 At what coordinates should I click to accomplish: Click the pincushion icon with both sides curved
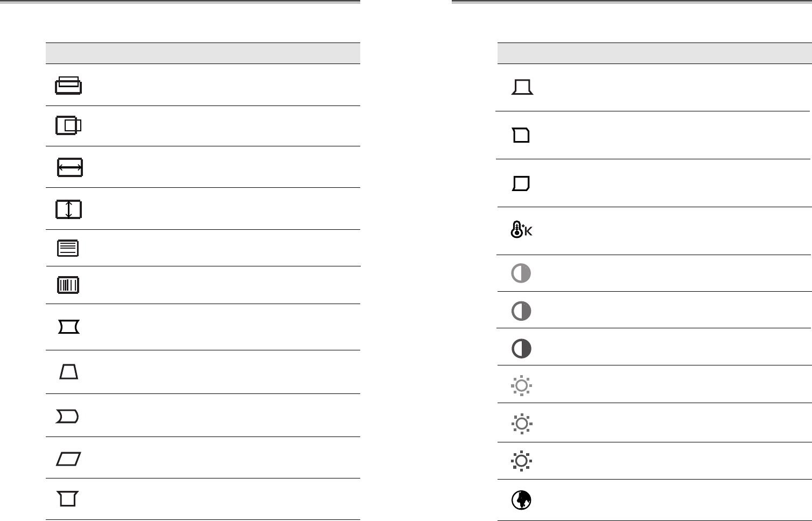click(69, 327)
